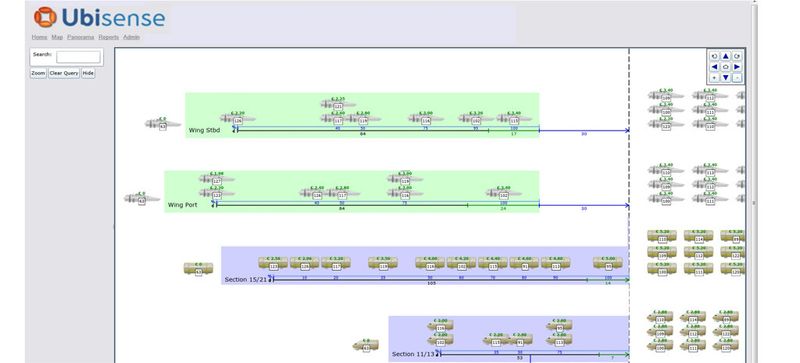This screenshot has width=800, height=363.
Task: Pan the map right with the right arrow
Action: tap(737, 67)
